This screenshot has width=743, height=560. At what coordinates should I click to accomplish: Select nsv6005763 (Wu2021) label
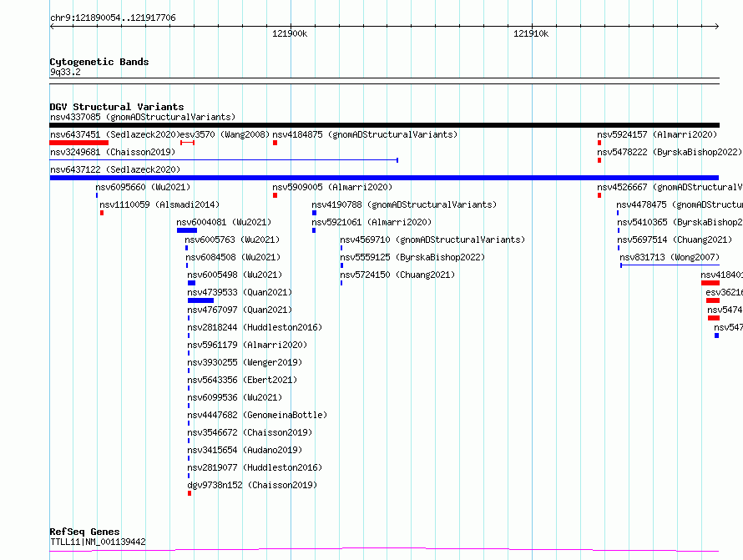(x=232, y=240)
